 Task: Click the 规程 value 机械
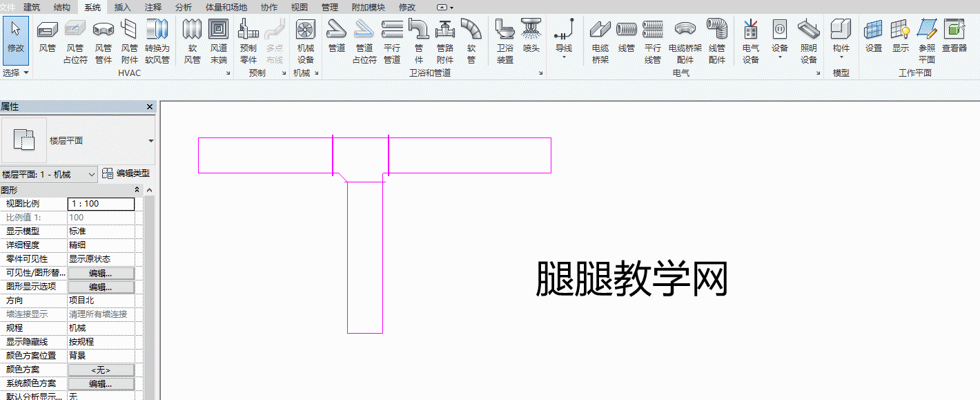(x=101, y=328)
